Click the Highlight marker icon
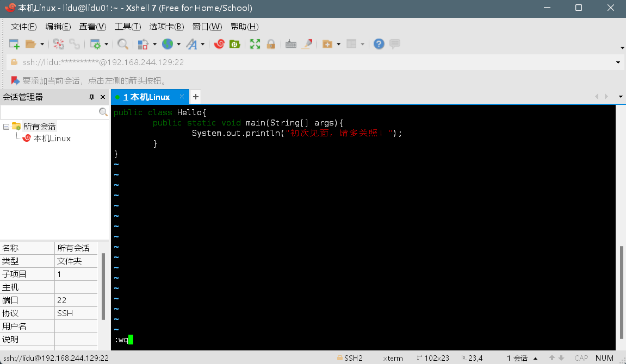The image size is (626, 364). coord(307,44)
